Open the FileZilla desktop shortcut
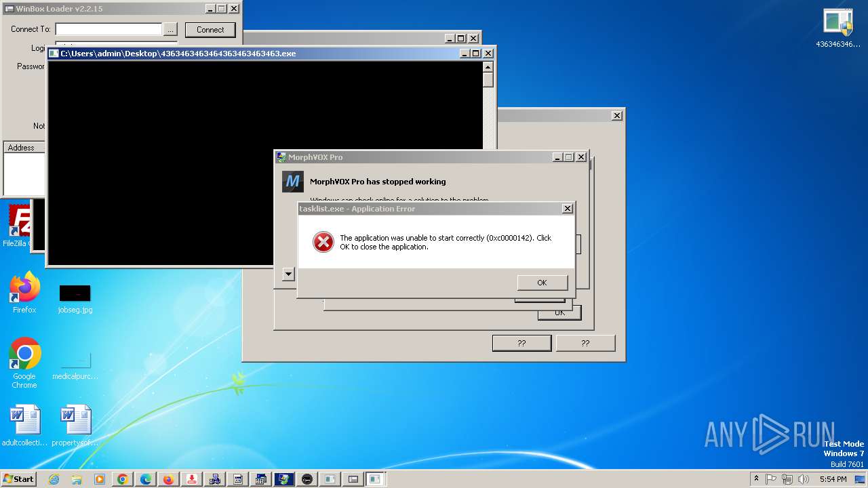The image size is (868, 488). point(19,226)
